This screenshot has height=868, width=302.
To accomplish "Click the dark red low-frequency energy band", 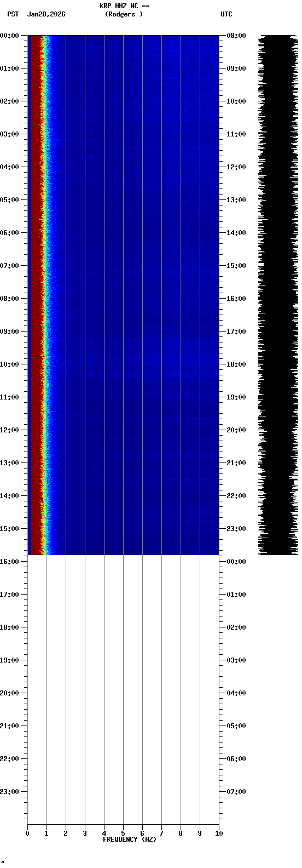I will (36, 295).
